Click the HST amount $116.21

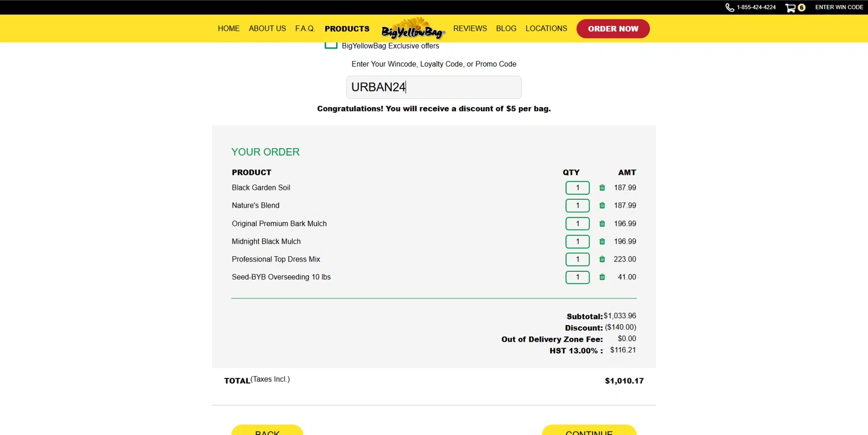coord(623,350)
